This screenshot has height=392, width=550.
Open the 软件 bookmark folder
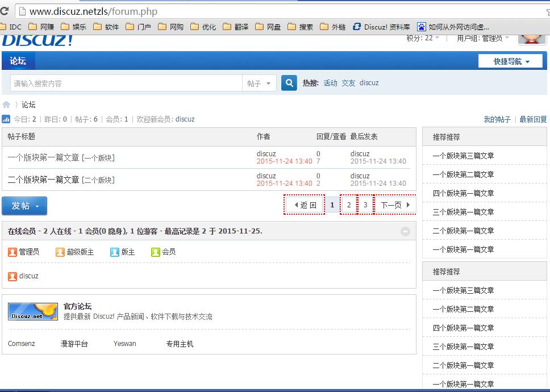point(106,27)
